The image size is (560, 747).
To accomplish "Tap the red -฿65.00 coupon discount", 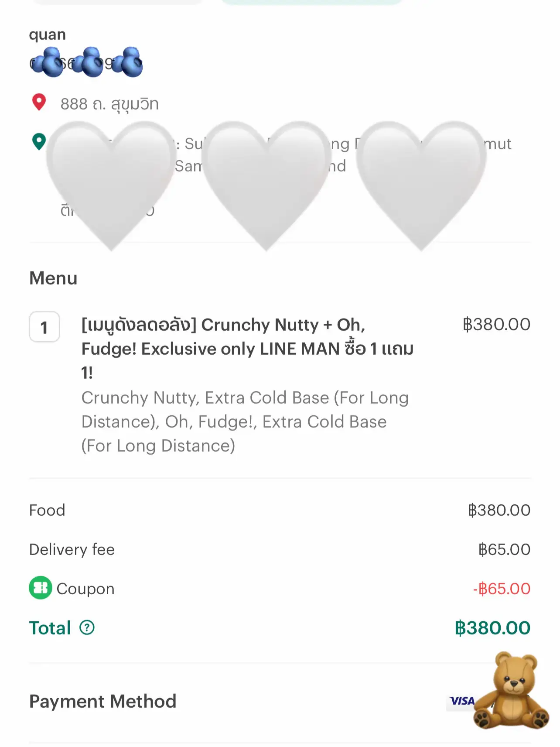I will 502,589.
